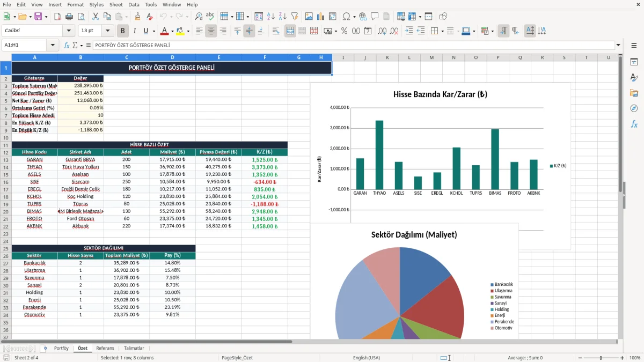This screenshot has width=644, height=362.
Task: Insert Pivot Table icon
Action: pos(332,17)
